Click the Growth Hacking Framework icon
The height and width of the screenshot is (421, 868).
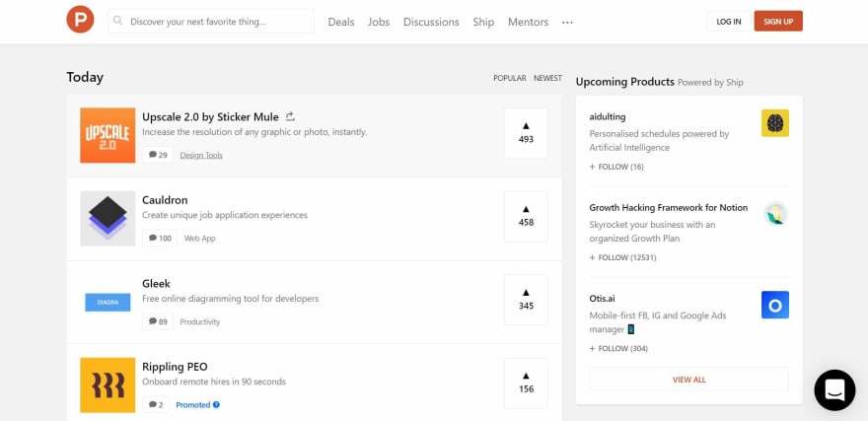coord(775,214)
